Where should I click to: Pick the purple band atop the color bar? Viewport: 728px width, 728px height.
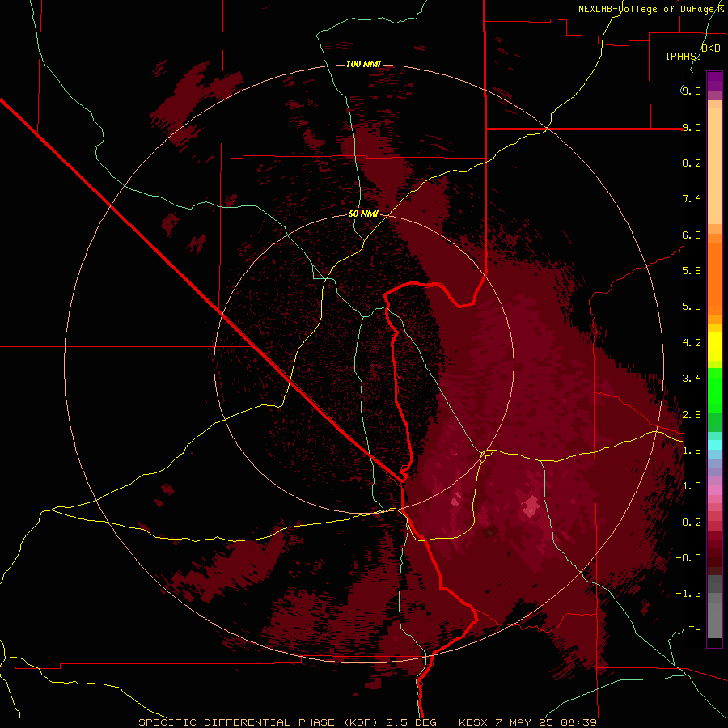pos(714,81)
